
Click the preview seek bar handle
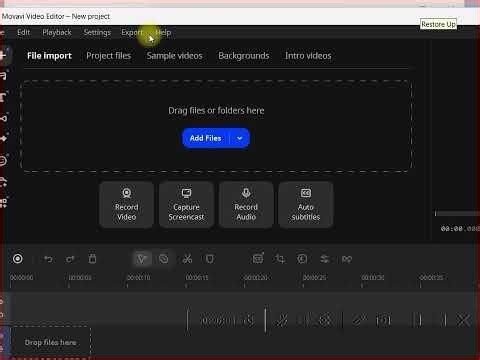435,213
